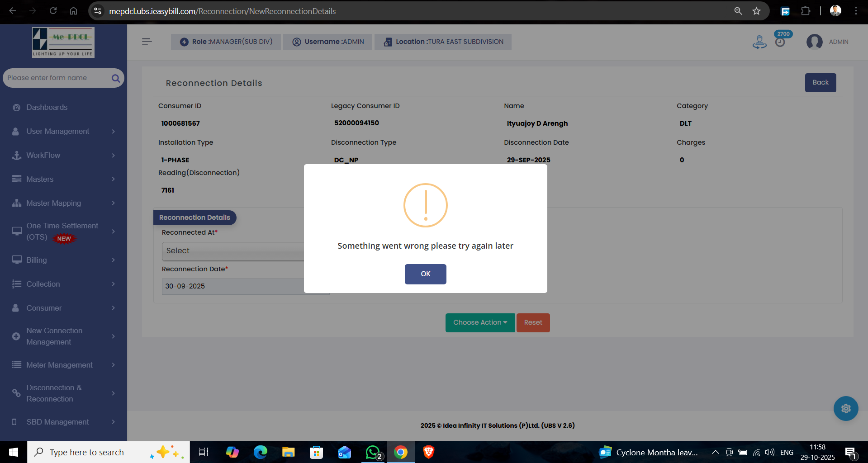Bookmark this page with star icon
The image size is (868, 463).
pyautogui.click(x=756, y=11)
